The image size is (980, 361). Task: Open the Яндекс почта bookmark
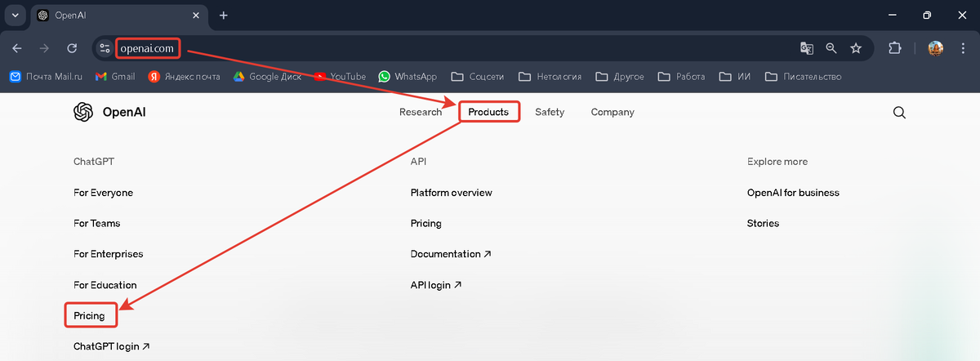pos(184,77)
